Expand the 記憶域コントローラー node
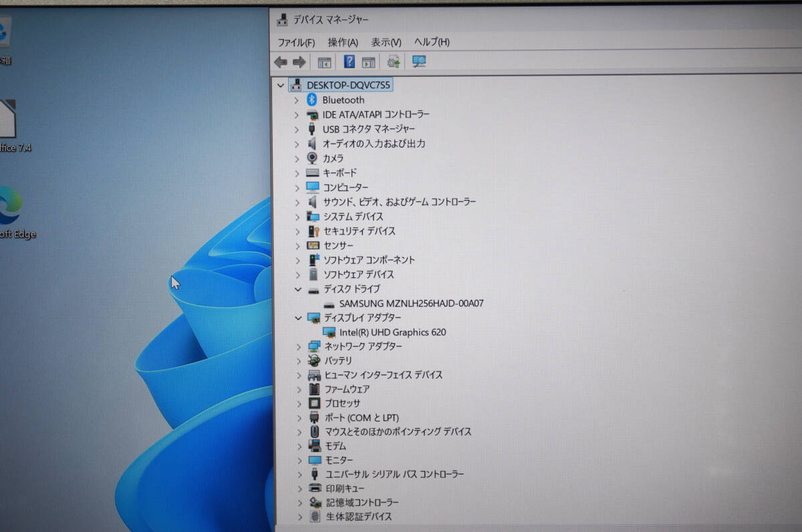Image resolution: width=802 pixels, height=532 pixels. [x=299, y=503]
